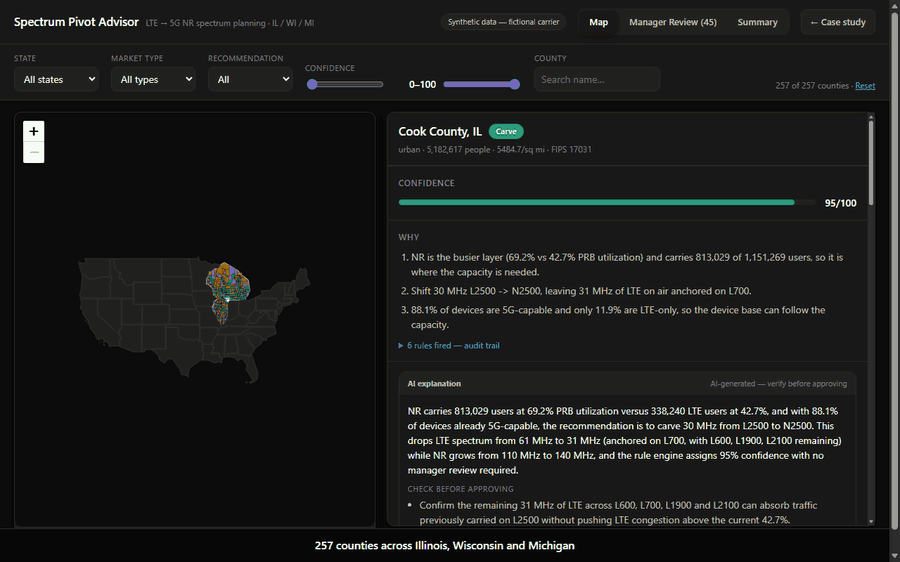Screen dimensions: 900x562
Task: Click the 257 counties across Illinois footer text
Action: click(x=444, y=545)
